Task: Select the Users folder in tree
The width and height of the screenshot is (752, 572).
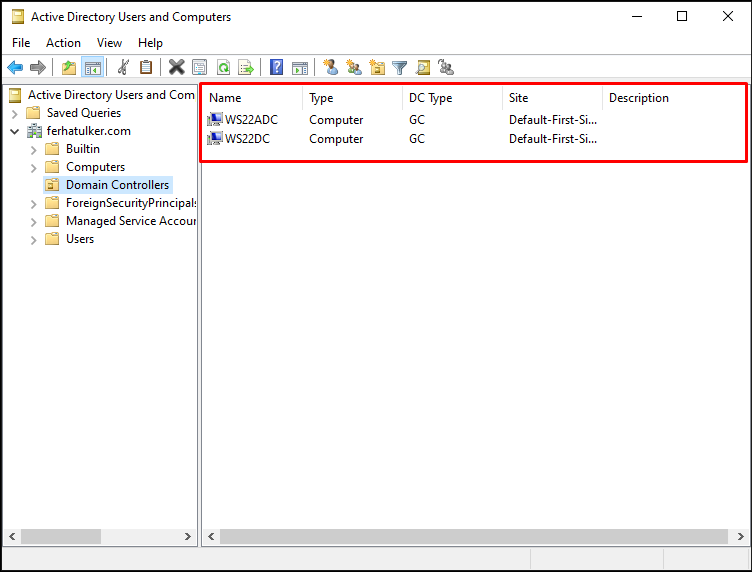Action: 80,239
